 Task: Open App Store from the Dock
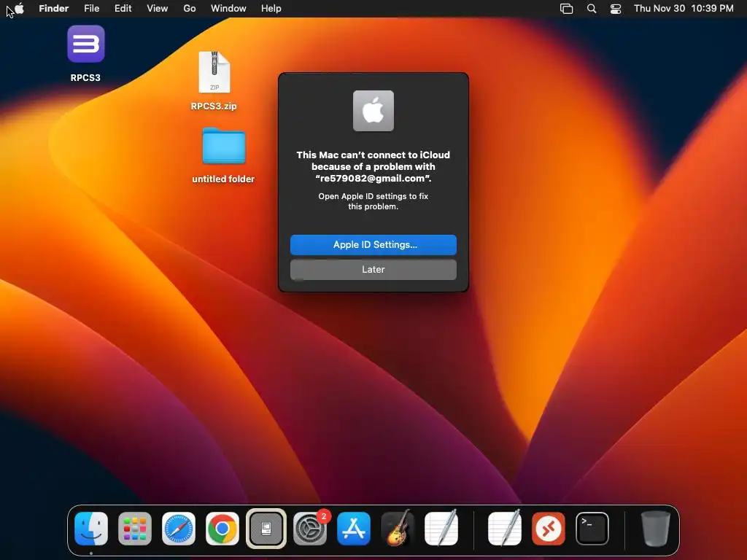tap(354, 529)
